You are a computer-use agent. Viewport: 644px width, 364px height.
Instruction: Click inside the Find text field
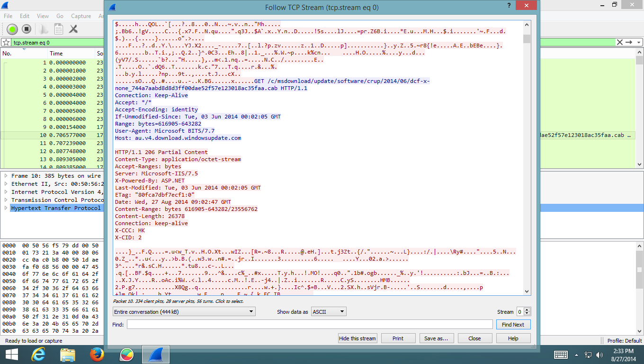tap(310, 325)
